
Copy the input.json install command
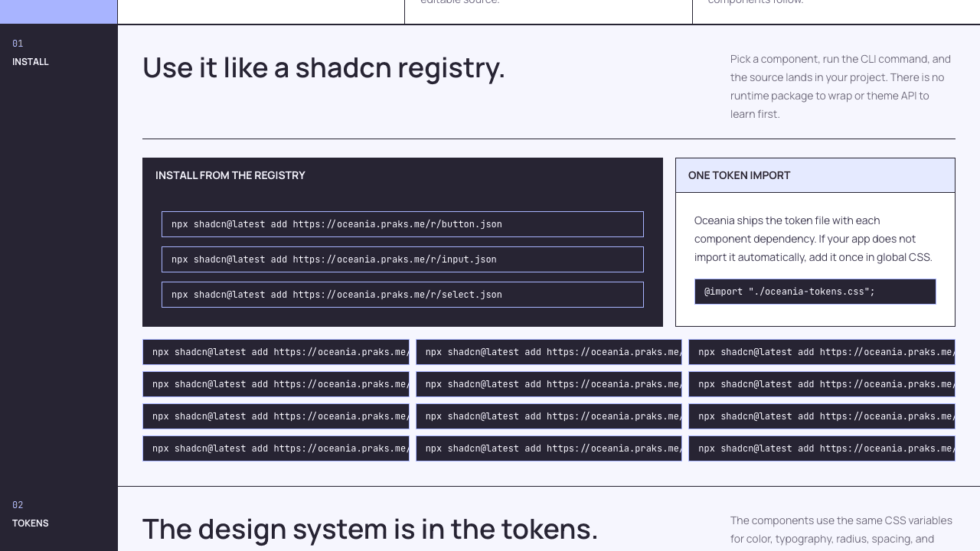(403, 259)
